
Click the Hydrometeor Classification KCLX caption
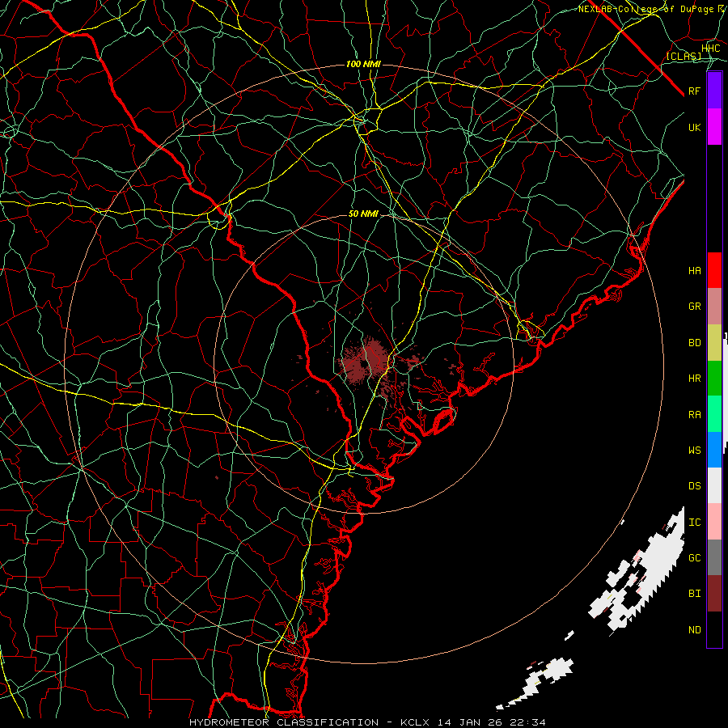pos(367,722)
